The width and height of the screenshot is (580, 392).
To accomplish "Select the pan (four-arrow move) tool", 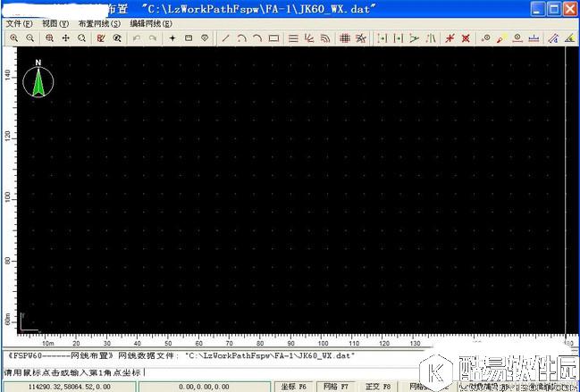I will [65, 38].
